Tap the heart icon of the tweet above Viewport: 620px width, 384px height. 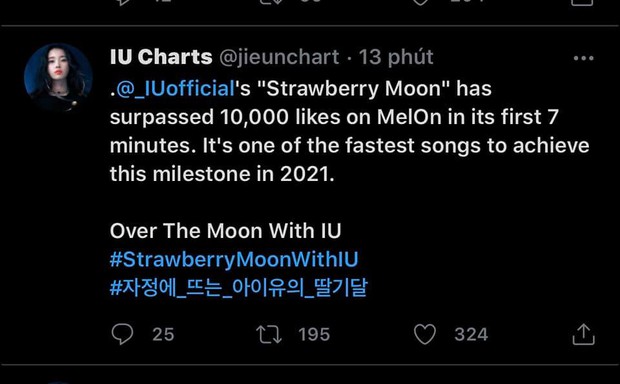click(421, 2)
